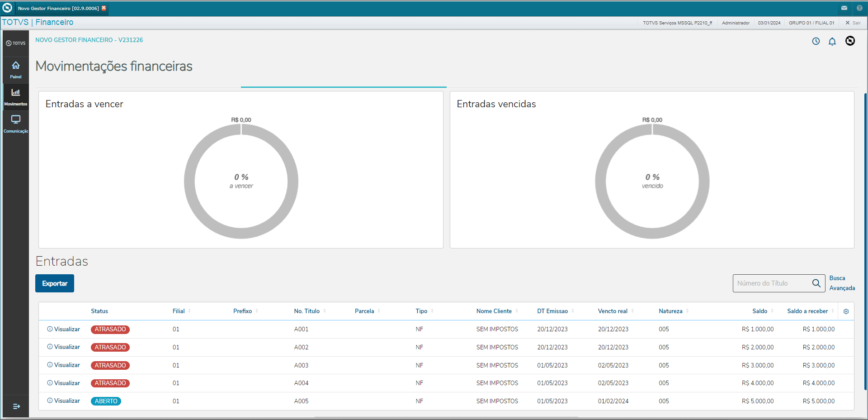
Task: Click the TOTVS app logo in title bar
Action: point(7,8)
